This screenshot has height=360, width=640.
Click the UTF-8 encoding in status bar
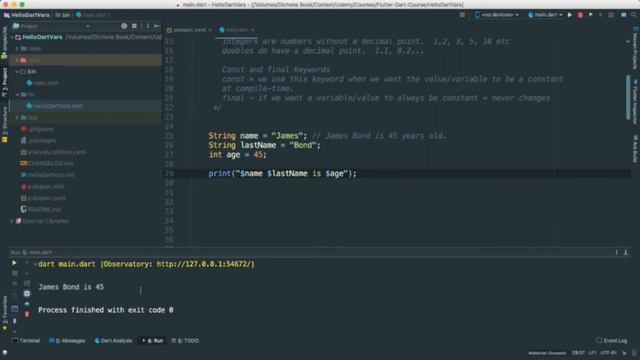[609, 353]
